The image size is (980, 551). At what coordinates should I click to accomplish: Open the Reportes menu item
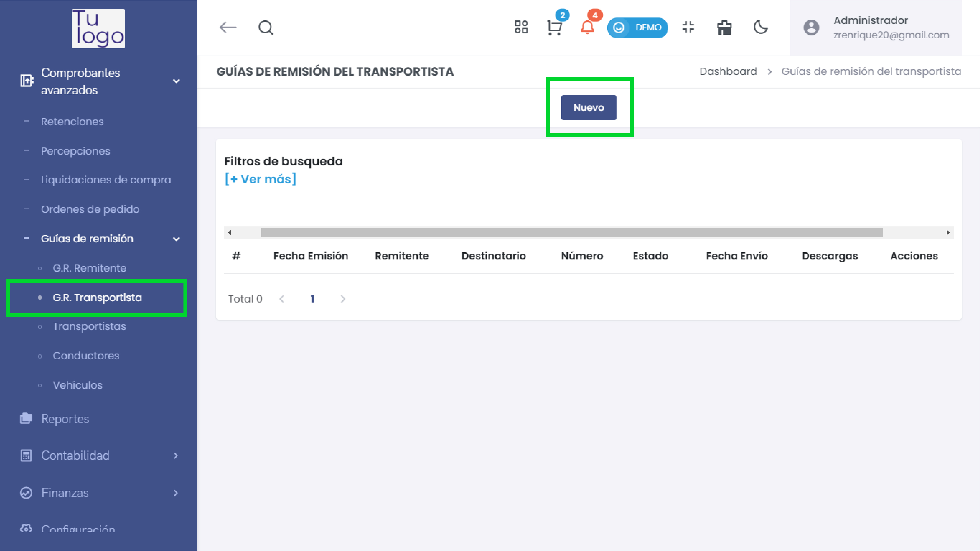[65, 419]
